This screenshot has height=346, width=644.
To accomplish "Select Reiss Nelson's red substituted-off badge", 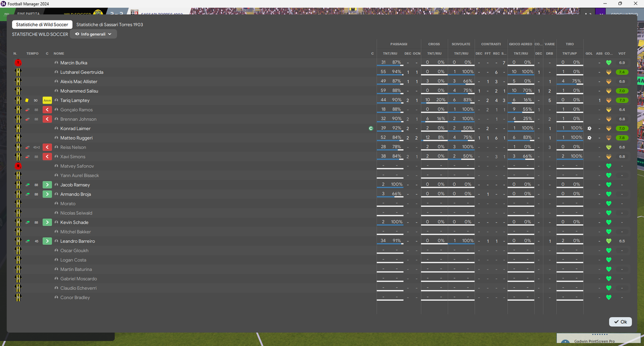I will (47, 147).
